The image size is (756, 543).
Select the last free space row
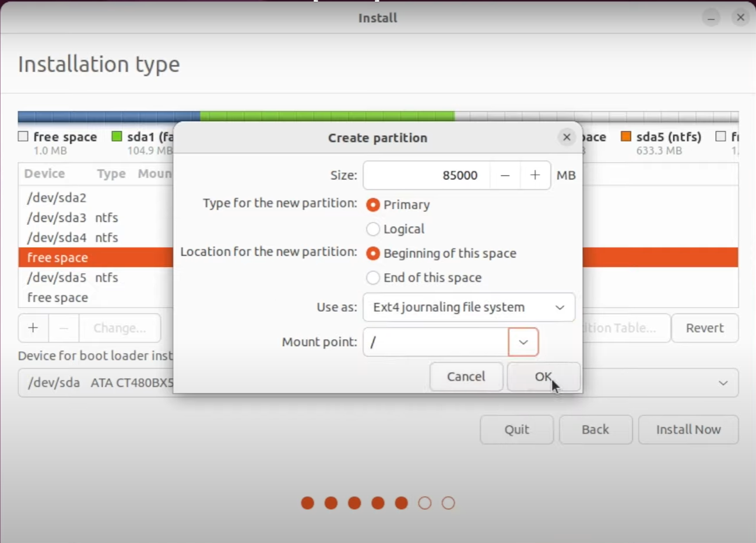[96, 298]
